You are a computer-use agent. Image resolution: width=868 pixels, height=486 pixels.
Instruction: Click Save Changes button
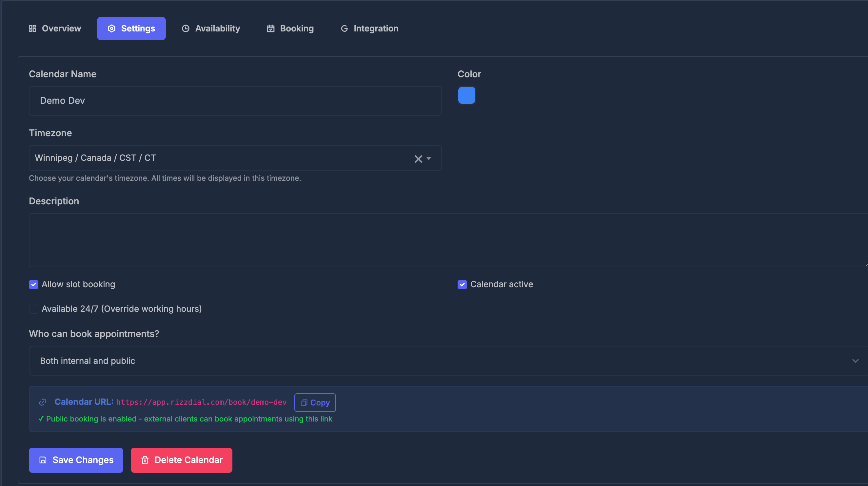coord(76,460)
